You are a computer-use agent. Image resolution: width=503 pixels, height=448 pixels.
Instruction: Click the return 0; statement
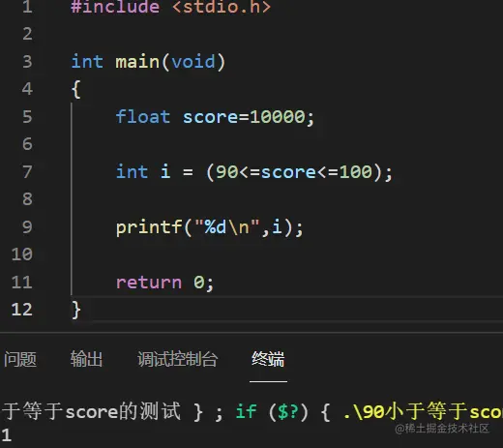pyautogui.click(x=164, y=283)
